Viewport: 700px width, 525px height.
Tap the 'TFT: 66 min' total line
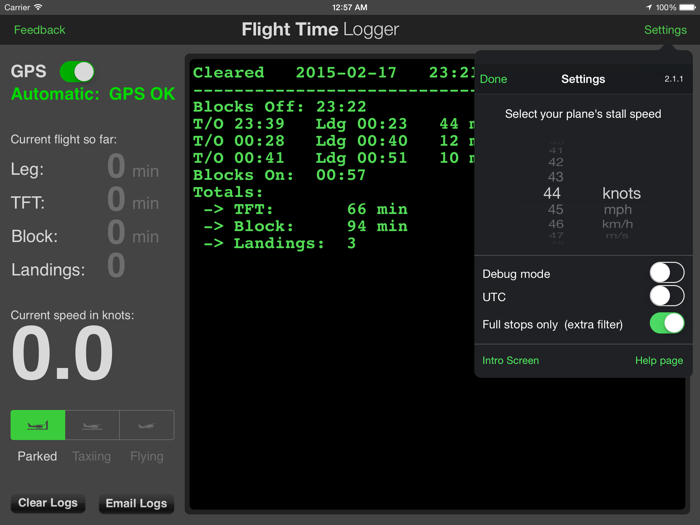(x=305, y=209)
